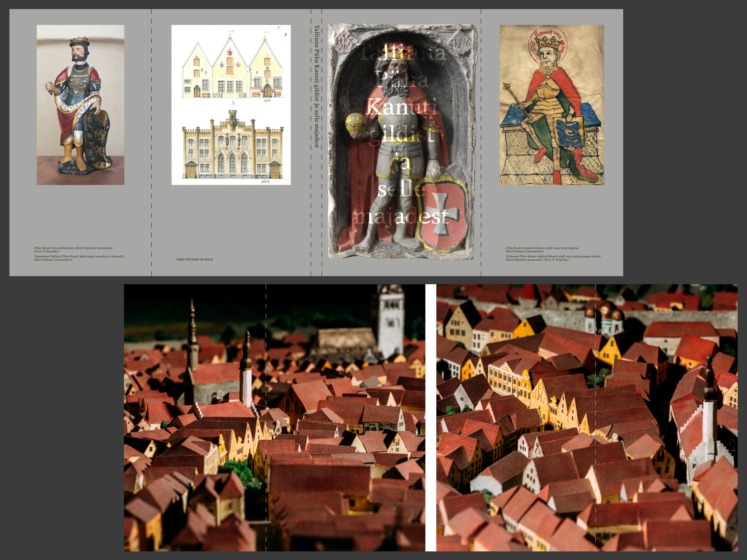Screen dimensions: 747x560
Task: Click the ISBN 978-9949-38-866-0 text
Action: pos(195,260)
